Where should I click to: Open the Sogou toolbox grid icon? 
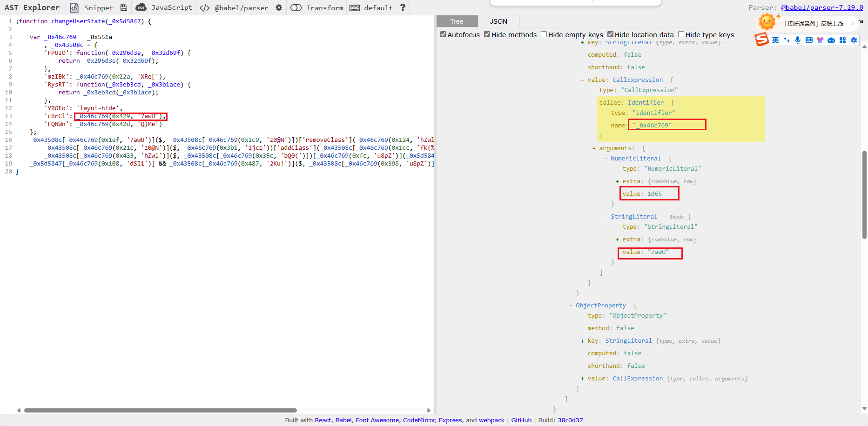click(842, 40)
